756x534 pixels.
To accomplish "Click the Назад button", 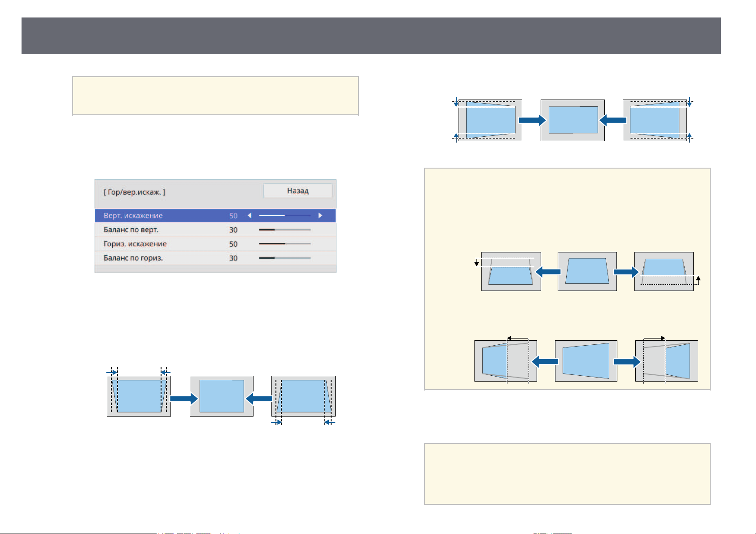I will (x=297, y=191).
